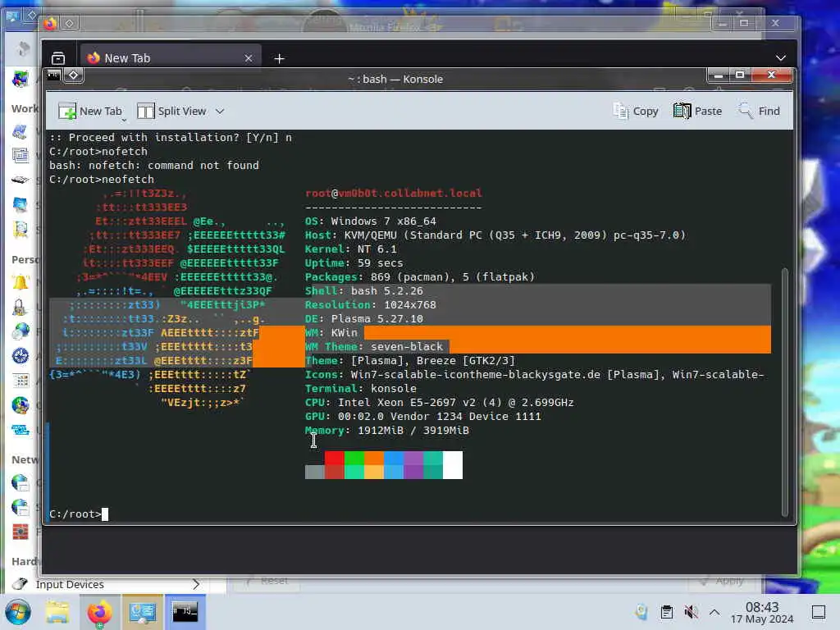
Task: Toggle System Settings on-all-desktops diamond button
Action: (x=31, y=15)
